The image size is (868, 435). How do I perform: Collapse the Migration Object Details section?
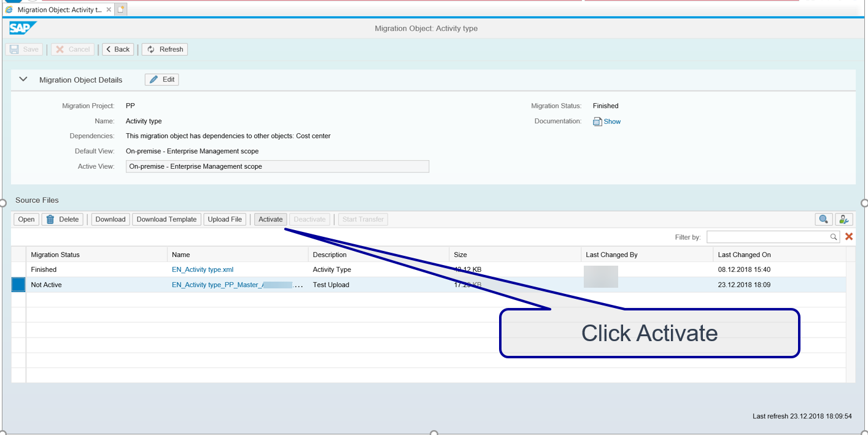[x=23, y=79]
